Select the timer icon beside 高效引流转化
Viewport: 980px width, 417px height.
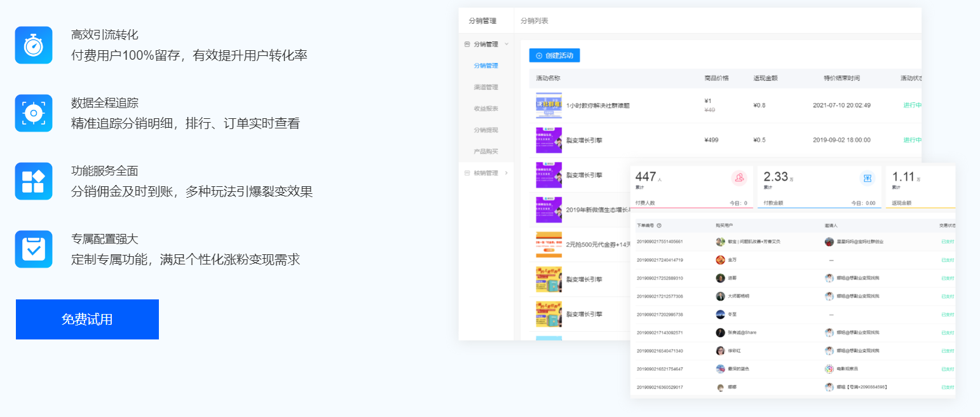coord(33,45)
